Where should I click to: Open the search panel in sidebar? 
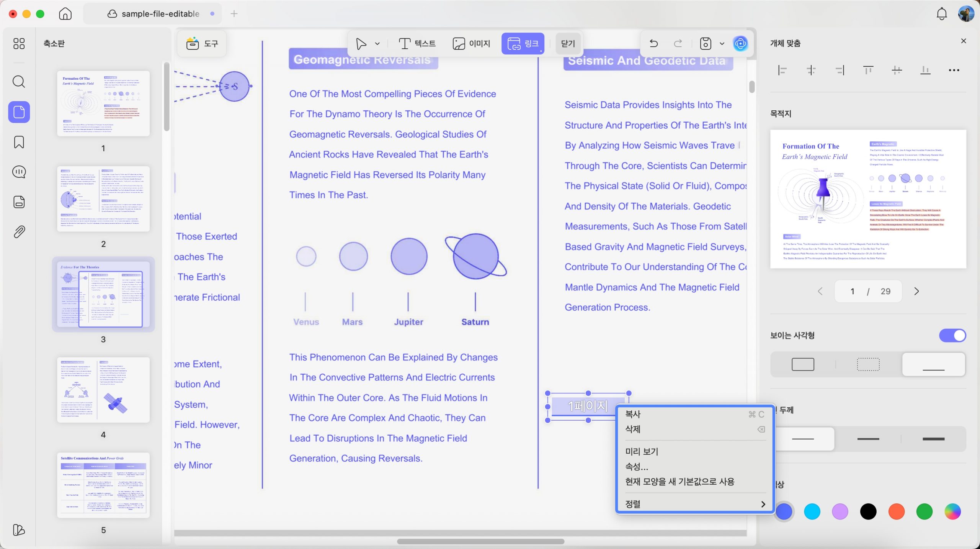pos(19,81)
